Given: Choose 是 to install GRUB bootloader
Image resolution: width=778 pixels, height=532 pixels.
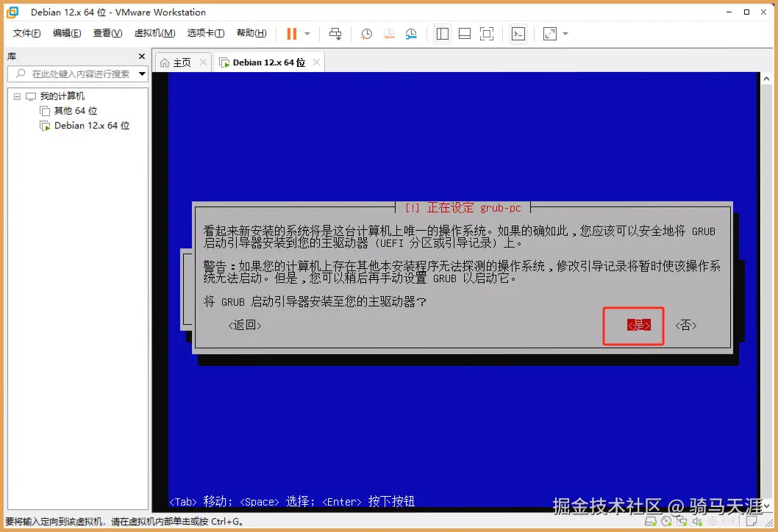Looking at the screenshot, I should coord(633,325).
